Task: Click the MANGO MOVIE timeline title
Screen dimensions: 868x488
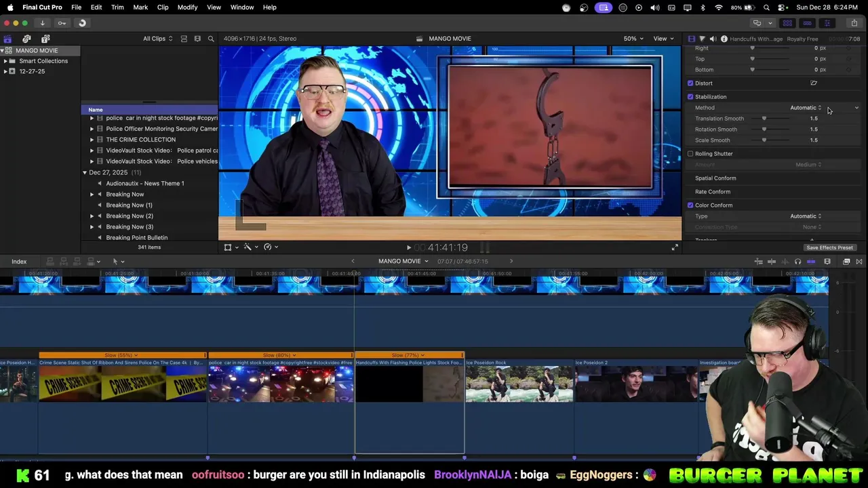Action: (x=399, y=262)
